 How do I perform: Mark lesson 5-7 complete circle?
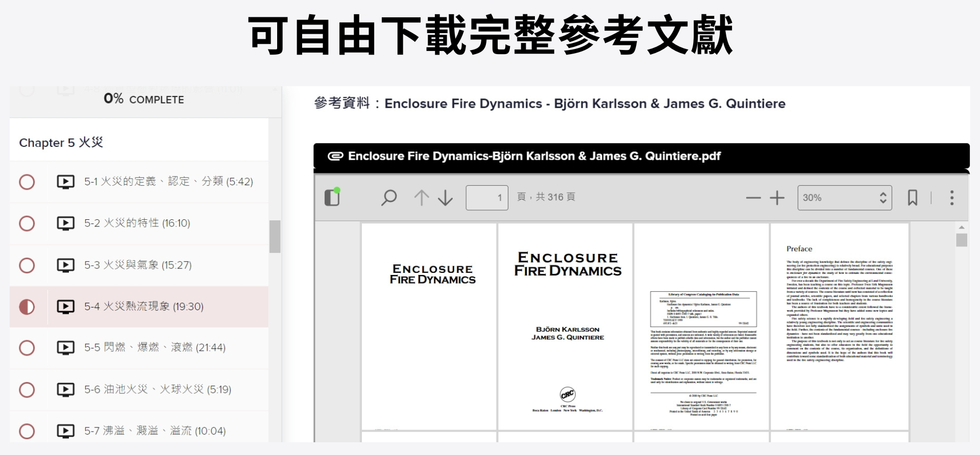[x=27, y=431]
